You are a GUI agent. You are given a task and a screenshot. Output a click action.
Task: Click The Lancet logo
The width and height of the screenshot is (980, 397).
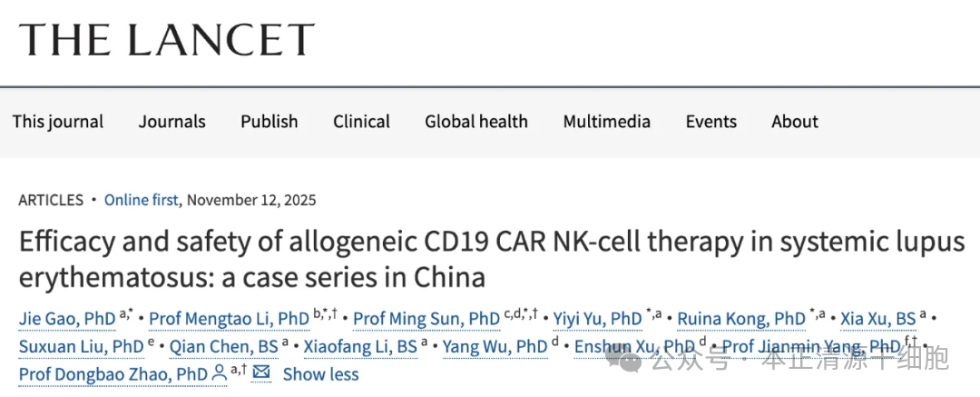(167, 40)
